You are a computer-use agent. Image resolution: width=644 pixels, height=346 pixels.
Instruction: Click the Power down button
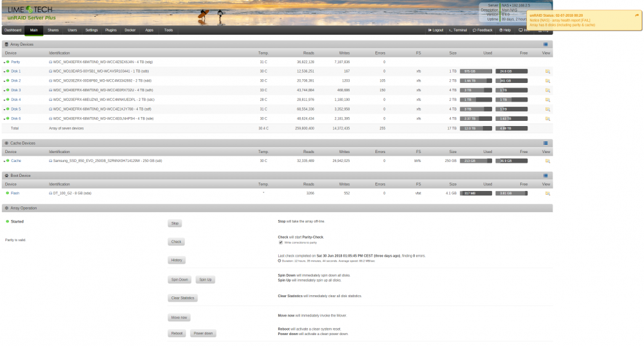point(204,333)
